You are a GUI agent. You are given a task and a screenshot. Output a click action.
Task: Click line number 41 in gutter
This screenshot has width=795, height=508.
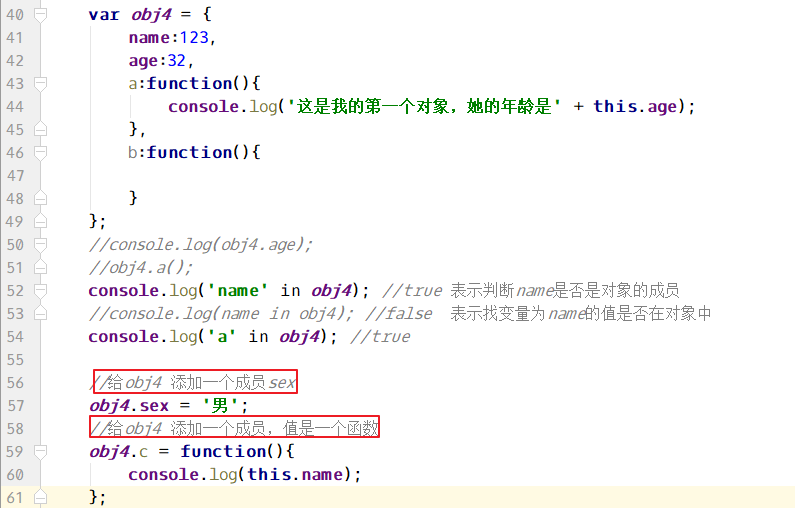pos(15,38)
